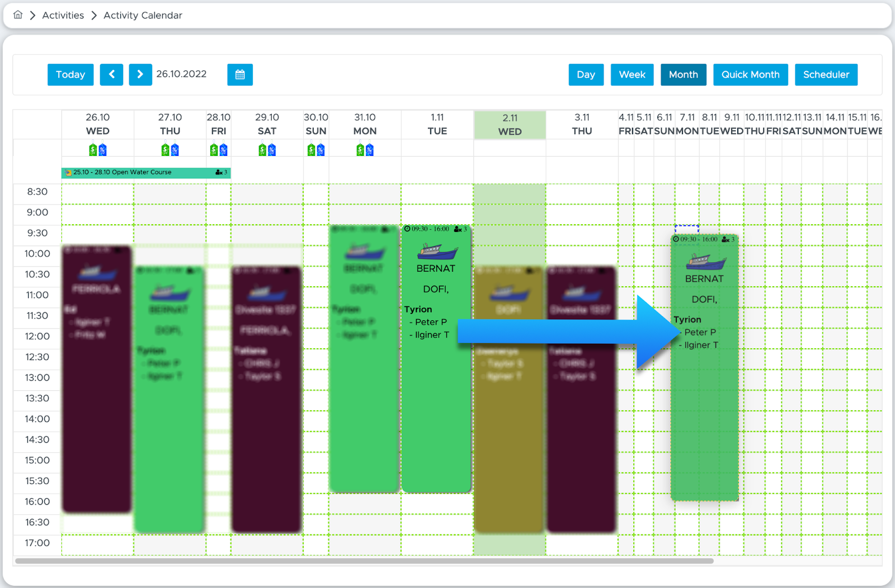Image resolution: width=895 pixels, height=588 pixels.
Task: Click 'Tyrion' in the 1.11 TUE activity card
Action: pos(418,309)
